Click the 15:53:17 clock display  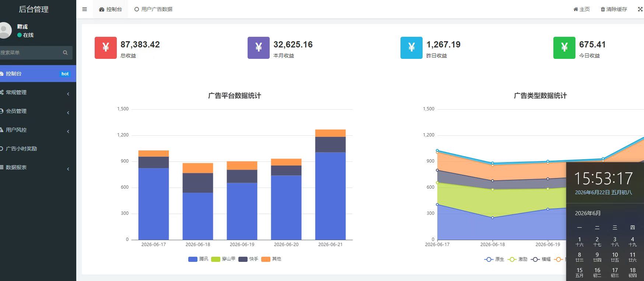(603, 178)
